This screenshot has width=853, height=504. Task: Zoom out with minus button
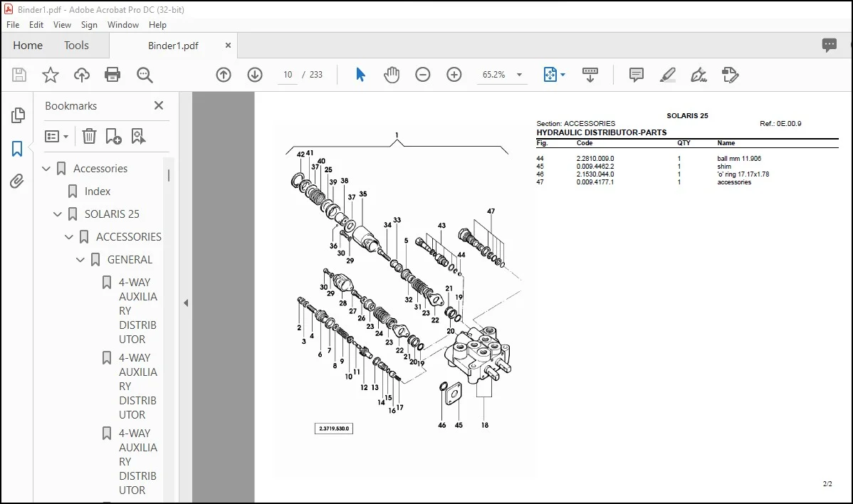(x=423, y=75)
